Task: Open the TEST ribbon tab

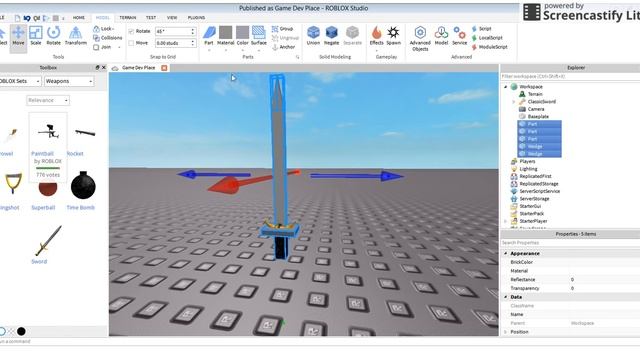Action: click(x=151, y=18)
